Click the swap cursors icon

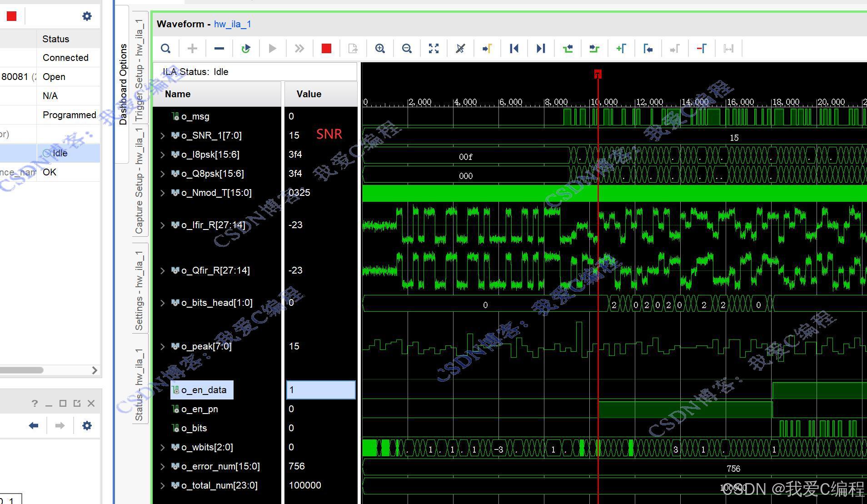pos(728,49)
